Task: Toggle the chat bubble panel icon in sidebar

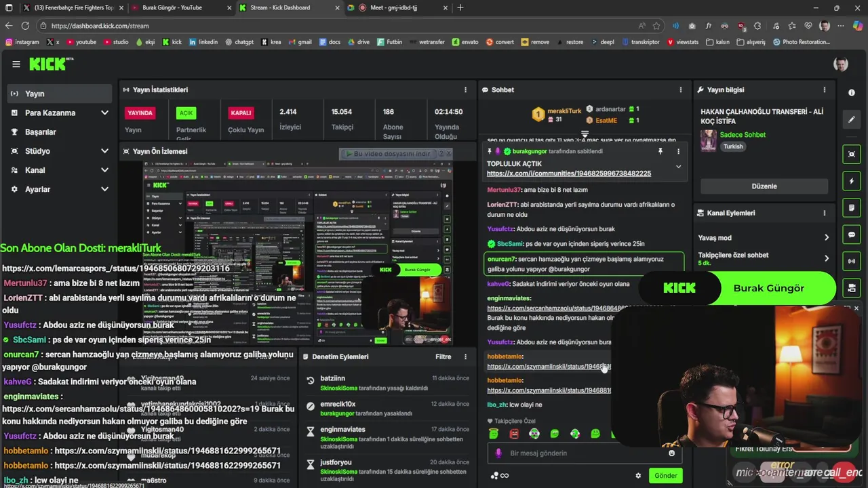Action: point(852,235)
